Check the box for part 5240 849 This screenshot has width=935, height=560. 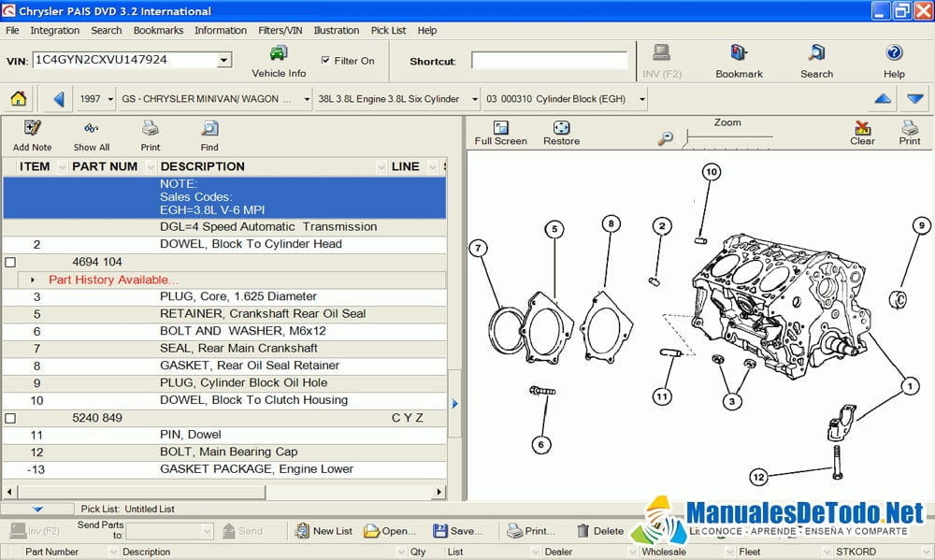[10, 418]
